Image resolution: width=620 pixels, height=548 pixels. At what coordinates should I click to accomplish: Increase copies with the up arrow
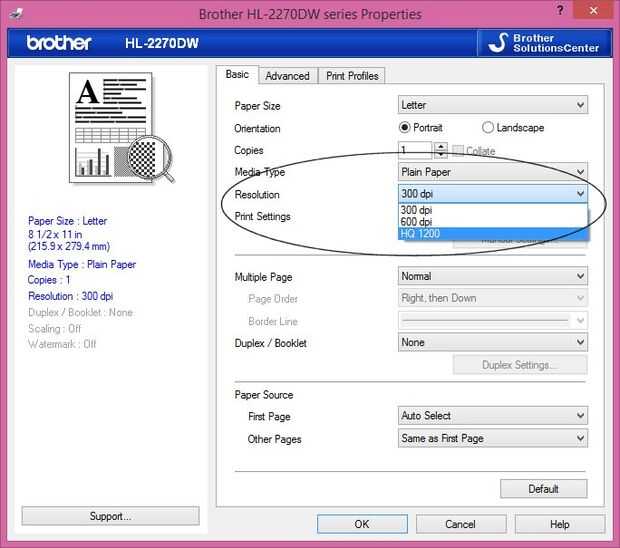coord(440,147)
